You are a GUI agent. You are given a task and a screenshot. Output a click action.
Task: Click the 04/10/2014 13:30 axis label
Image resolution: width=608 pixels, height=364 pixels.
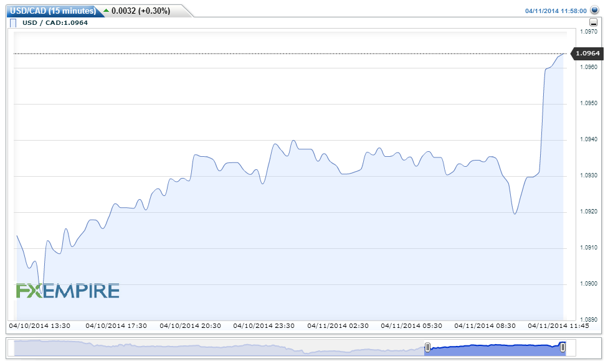pyautogui.click(x=39, y=325)
